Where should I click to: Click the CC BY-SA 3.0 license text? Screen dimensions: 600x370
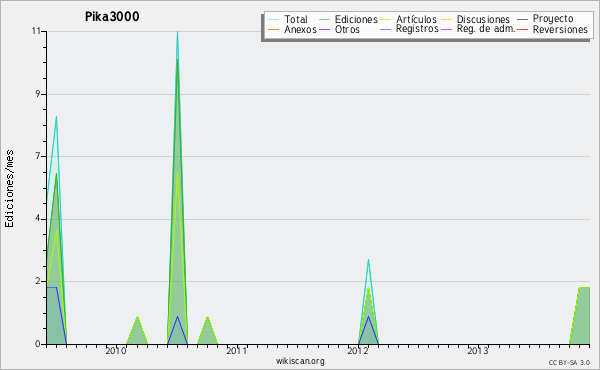tap(569, 363)
